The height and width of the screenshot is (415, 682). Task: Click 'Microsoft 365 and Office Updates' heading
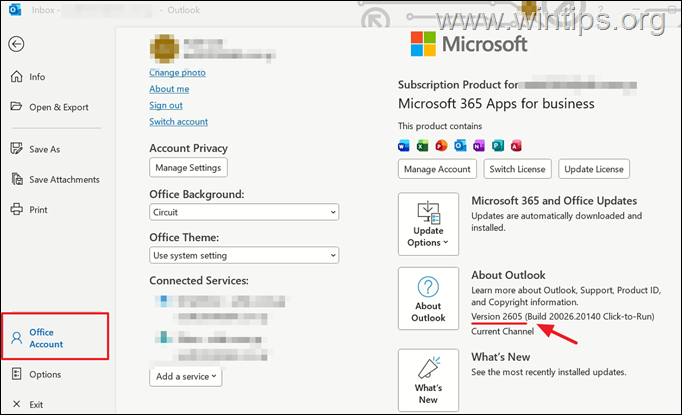click(554, 201)
